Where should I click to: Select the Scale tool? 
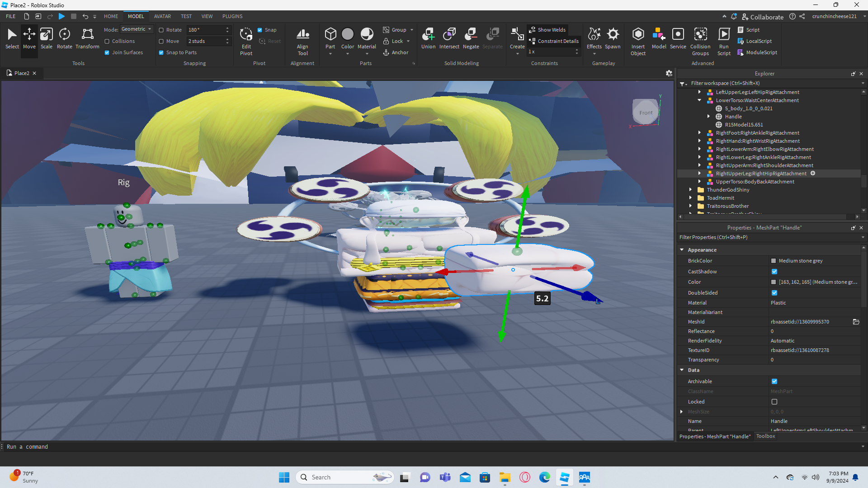click(46, 38)
